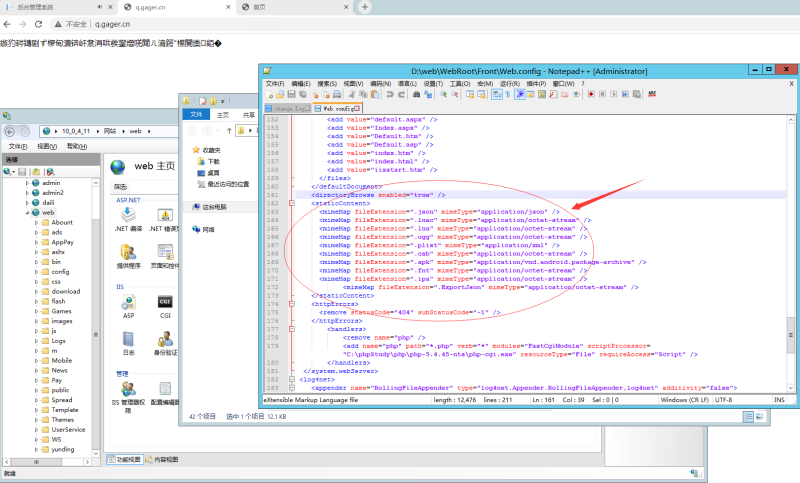Click the run macro multiple times icon

(x=625, y=94)
